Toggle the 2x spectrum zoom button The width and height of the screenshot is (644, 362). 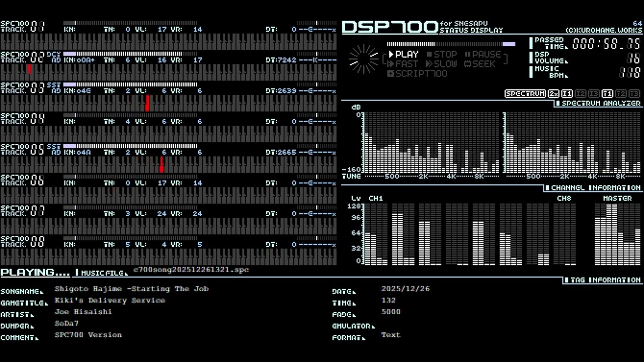[553, 94]
